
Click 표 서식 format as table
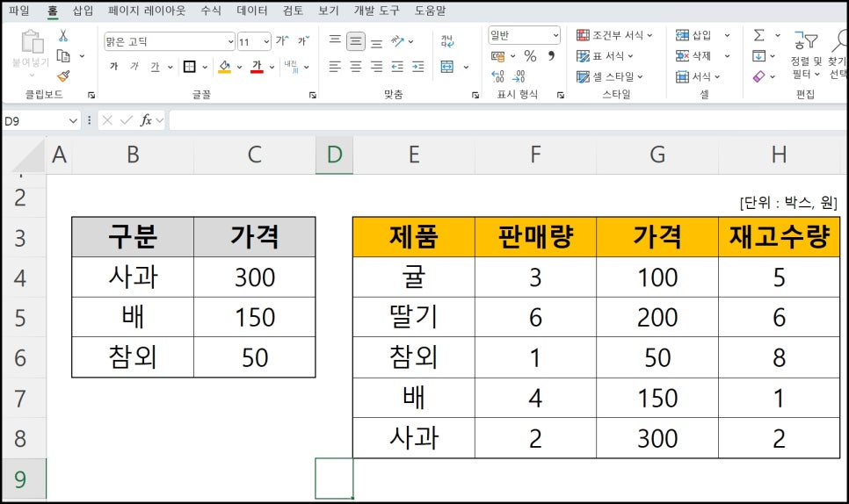click(605, 55)
